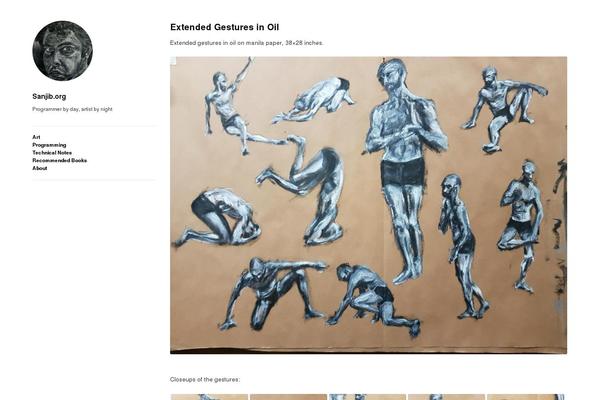Open Recommended Books from sidebar
This screenshot has height=400, width=600.
59,160
